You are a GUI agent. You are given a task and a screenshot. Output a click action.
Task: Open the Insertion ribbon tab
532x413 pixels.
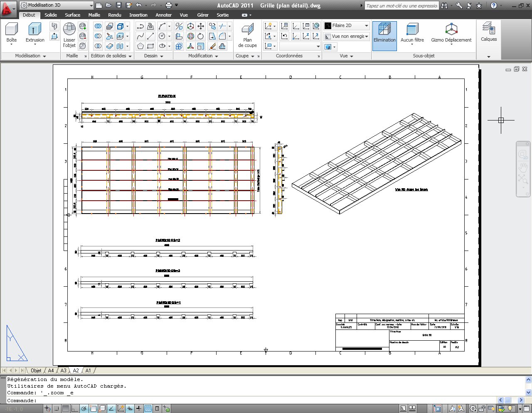click(138, 15)
